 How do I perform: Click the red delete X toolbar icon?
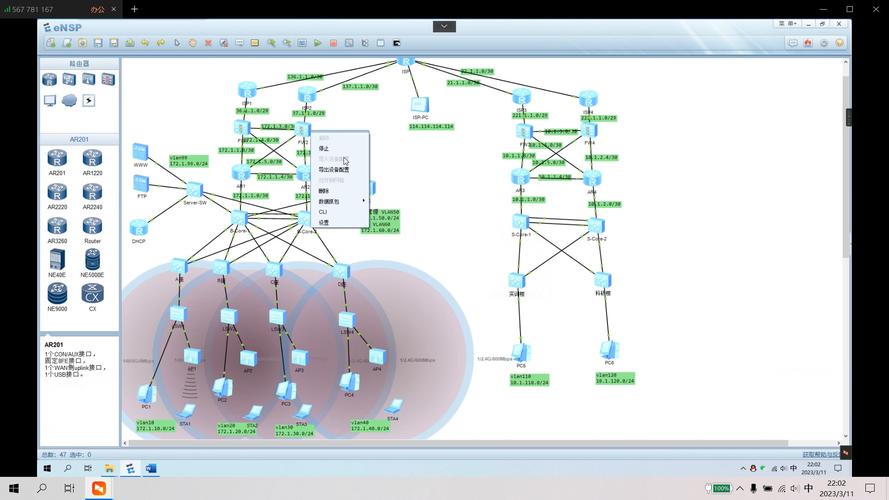(208, 43)
